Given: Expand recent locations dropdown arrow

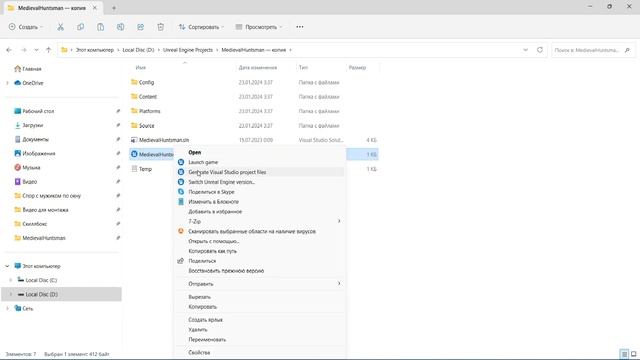Looking at the screenshot, I should click(x=36, y=50).
